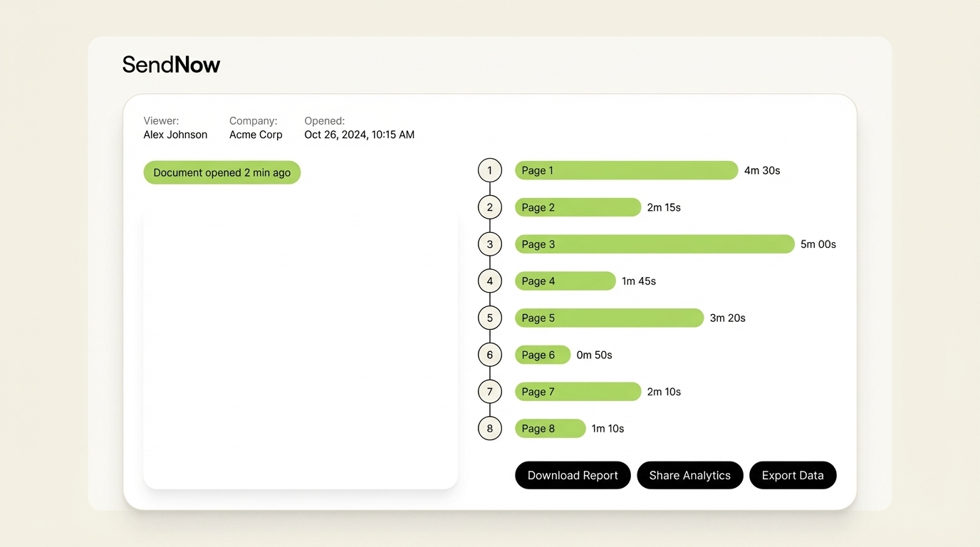Viewport: 980px width, 547px height.
Task: Select circle 7 on the vertical timeline
Action: [489, 391]
